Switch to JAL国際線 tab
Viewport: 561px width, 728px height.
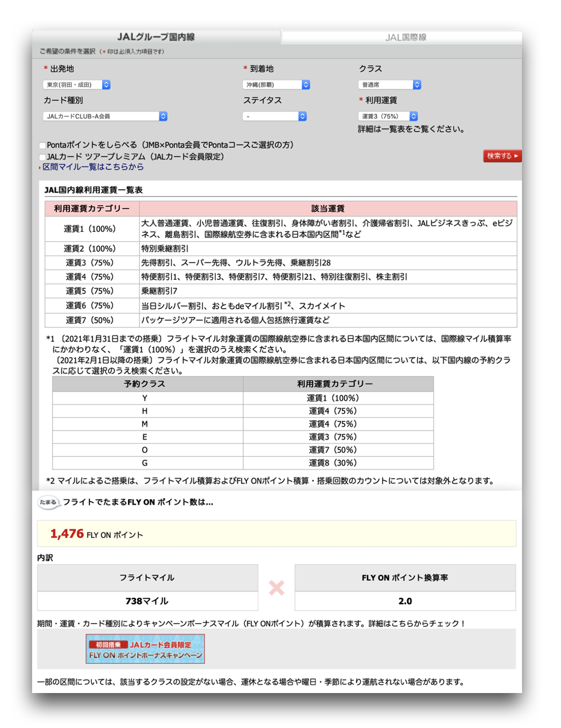click(x=405, y=37)
